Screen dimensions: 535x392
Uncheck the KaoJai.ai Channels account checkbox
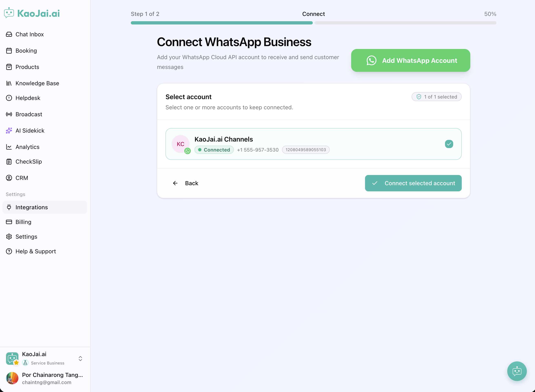coord(449,144)
